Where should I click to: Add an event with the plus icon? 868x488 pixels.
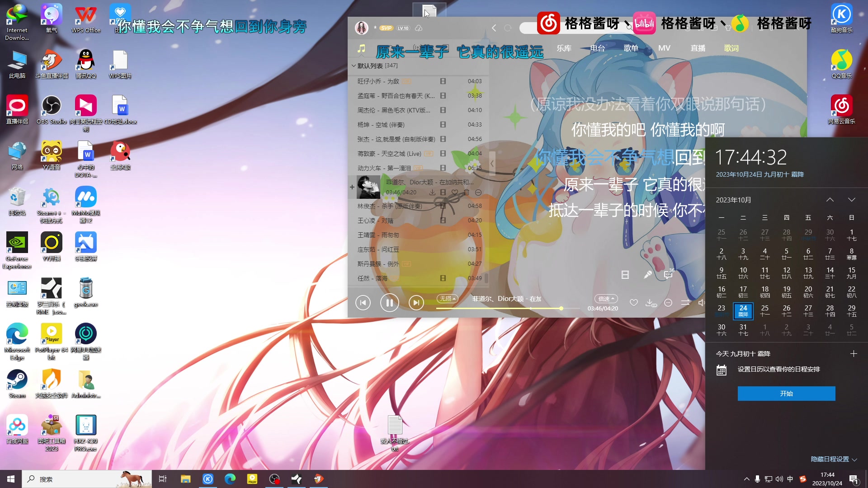pos(853,354)
